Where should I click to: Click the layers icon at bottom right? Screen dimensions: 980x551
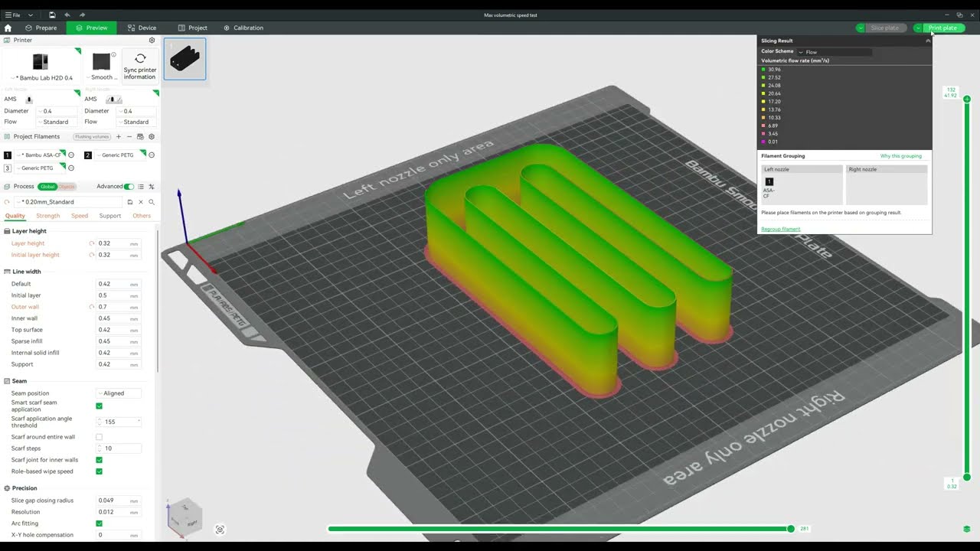pos(967,529)
